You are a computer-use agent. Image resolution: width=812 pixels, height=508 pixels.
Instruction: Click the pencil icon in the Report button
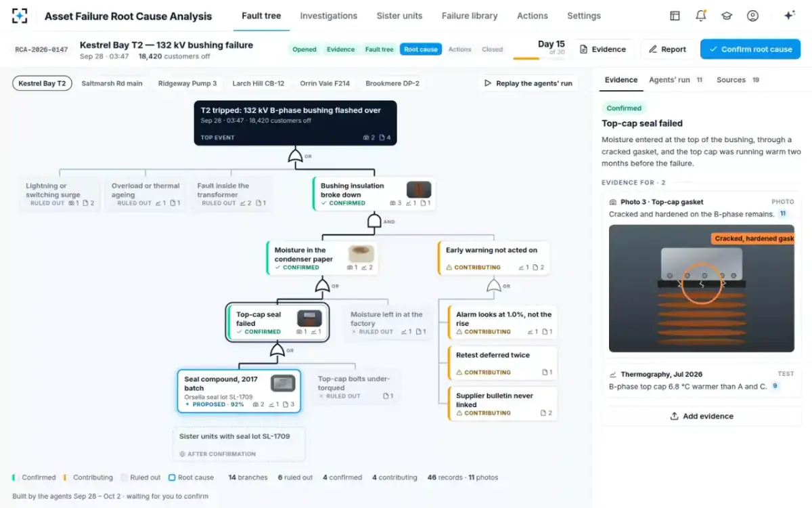click(x=653, y=49)
